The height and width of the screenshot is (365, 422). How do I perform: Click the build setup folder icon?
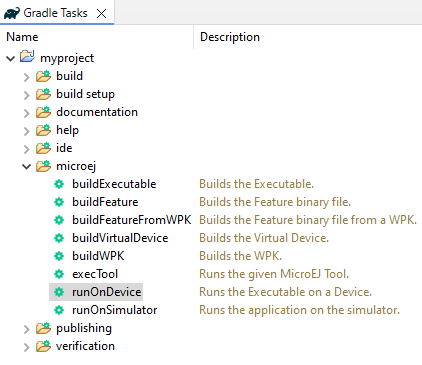pyautogui.click(x=44, y=94)
